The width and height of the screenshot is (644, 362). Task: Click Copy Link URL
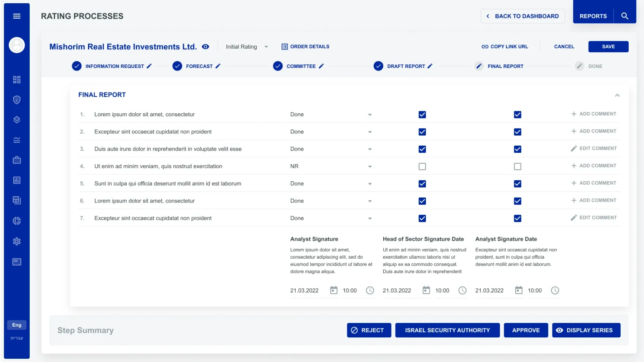tap(505, 47)
